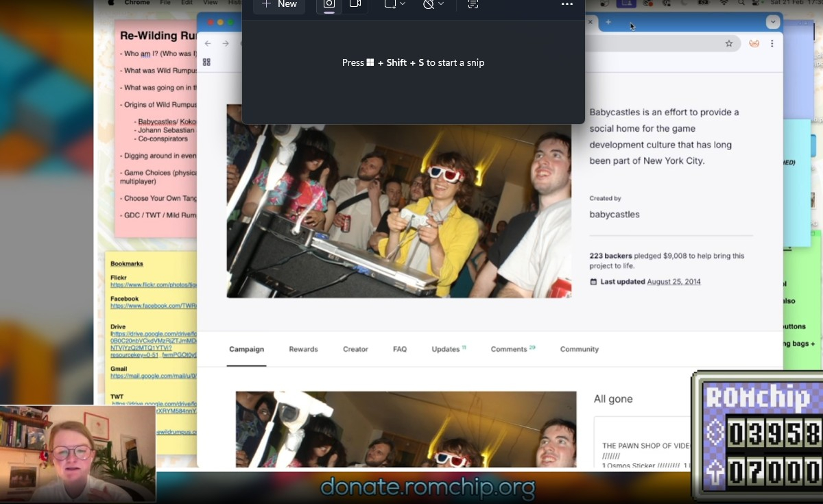The height and width of the screenshot is (504, 823).
Task: Open a new browser tab with plus
Action: 608,23
